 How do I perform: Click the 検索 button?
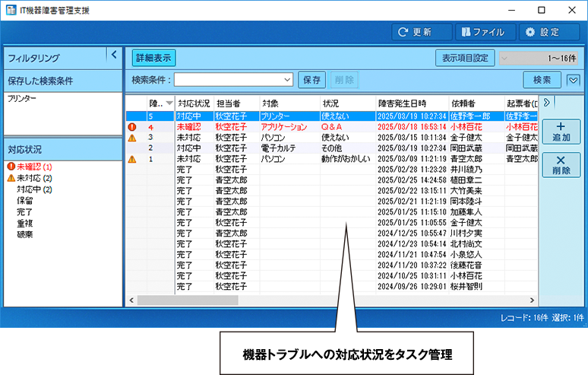pos(542,80)
